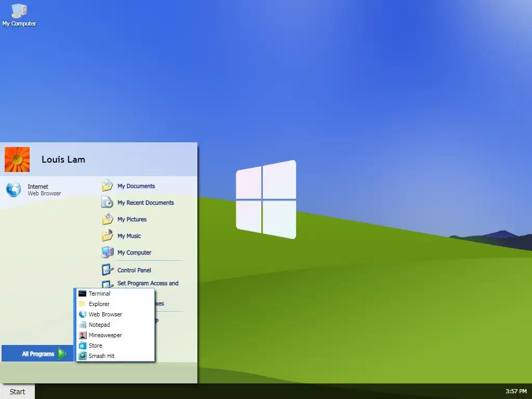Launch Internet Web Browser pinned entry
The image size is (532, 399).
tap(44, 190)
